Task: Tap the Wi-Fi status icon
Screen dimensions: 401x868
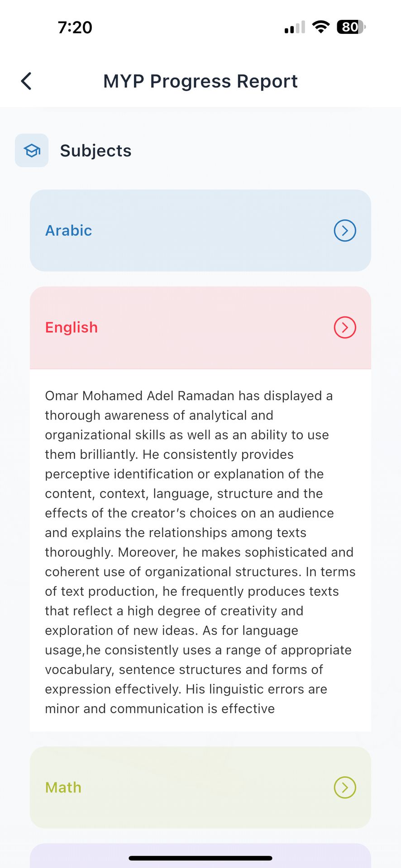Action: pos(321,27)
